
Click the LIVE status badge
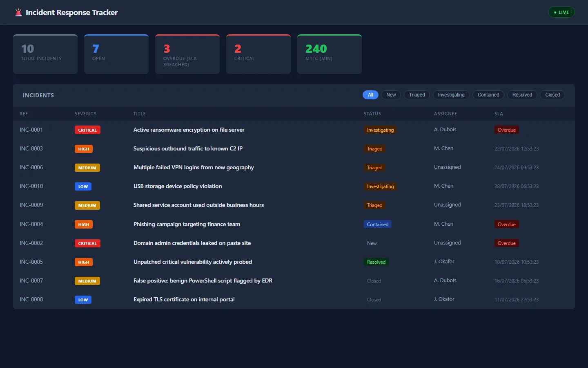click(x=561, y=12)
